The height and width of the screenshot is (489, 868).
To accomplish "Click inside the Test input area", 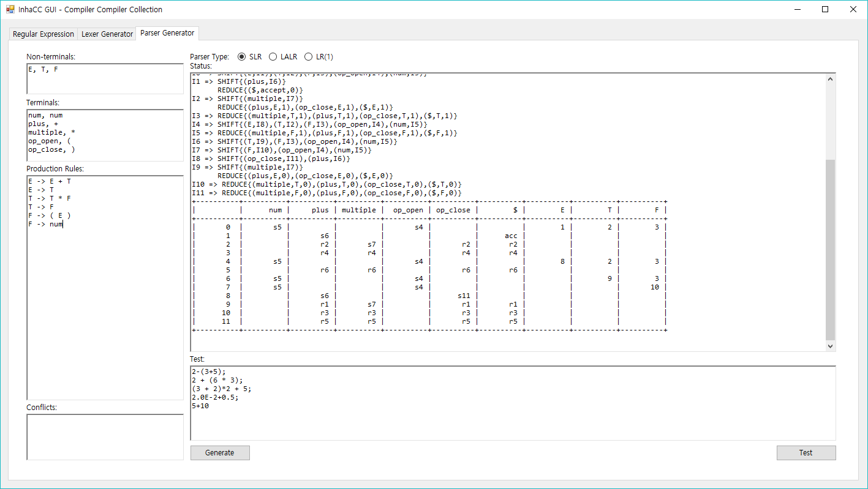I will pos(513,403).
